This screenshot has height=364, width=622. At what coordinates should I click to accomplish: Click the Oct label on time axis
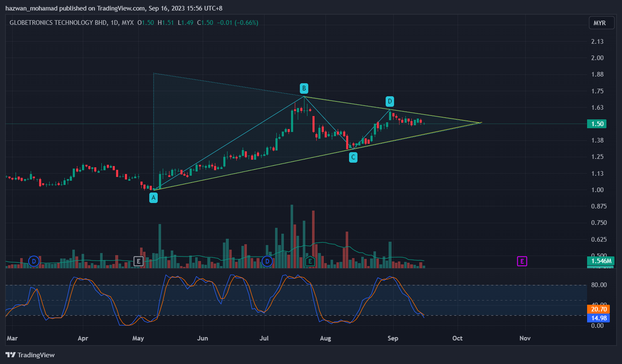click(457, 338)
